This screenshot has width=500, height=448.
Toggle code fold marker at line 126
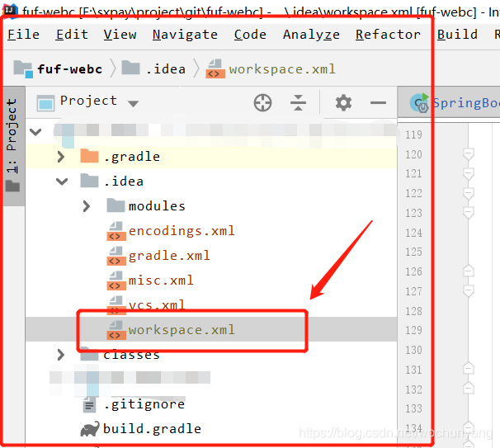[468, 271]
